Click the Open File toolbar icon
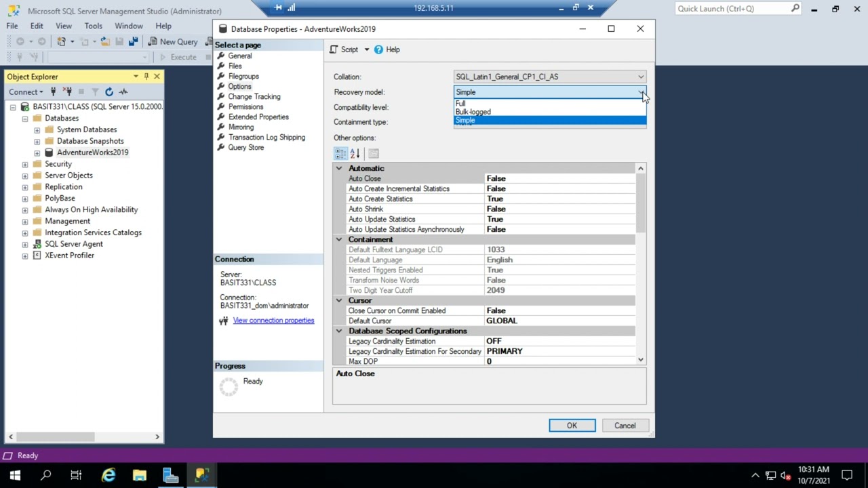 pyautogui.click(x=105, y=41)
